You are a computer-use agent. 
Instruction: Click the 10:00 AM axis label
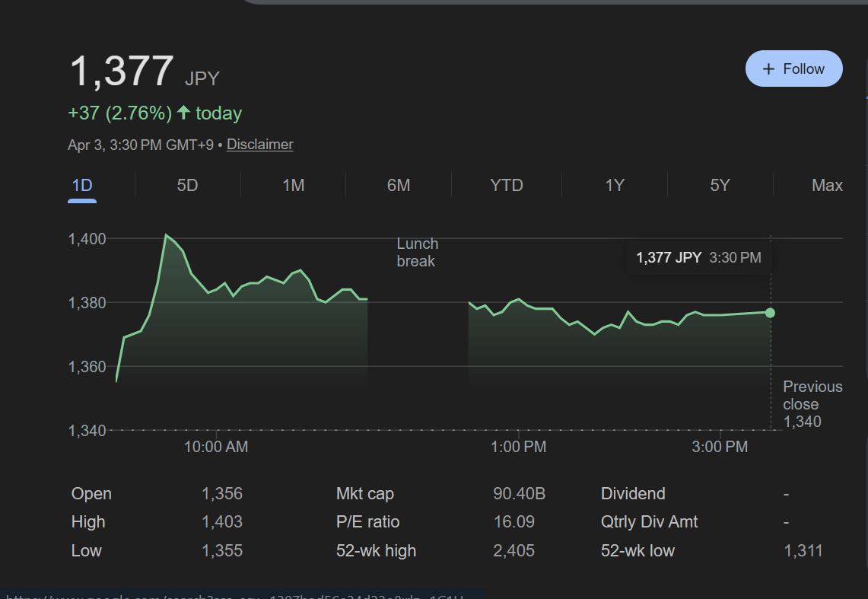tap(216, 447)
